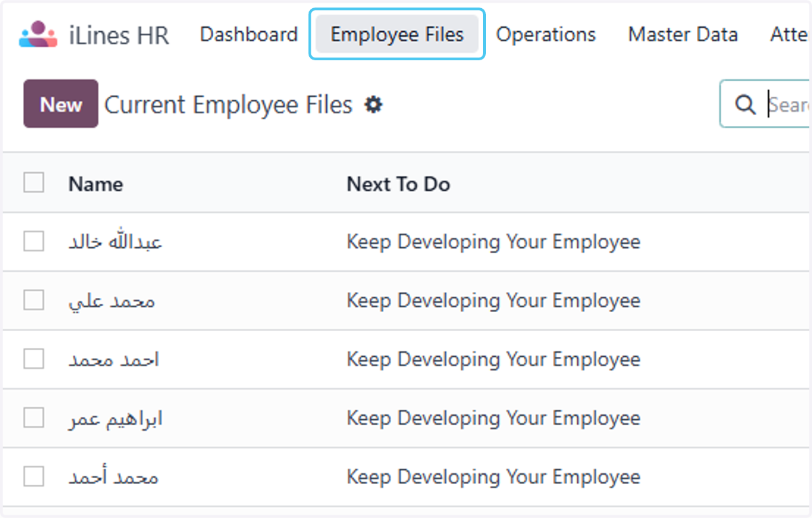Click the Current Employee Files breadcrumb title

tap(229, 105)
